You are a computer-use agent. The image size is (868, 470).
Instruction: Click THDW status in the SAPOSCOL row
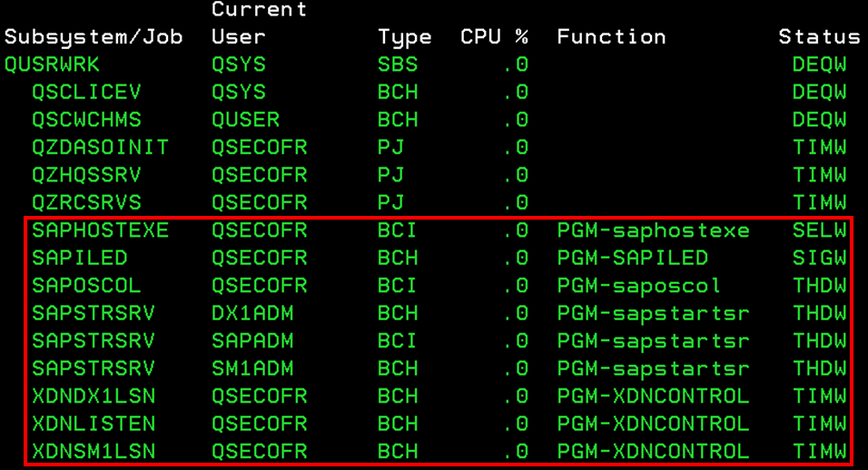pyautogui.click(x=819, y=286)
